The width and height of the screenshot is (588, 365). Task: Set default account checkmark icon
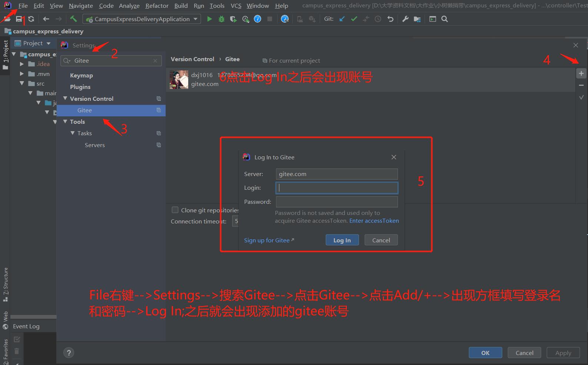pyautogui.click(x=581, y=97)
